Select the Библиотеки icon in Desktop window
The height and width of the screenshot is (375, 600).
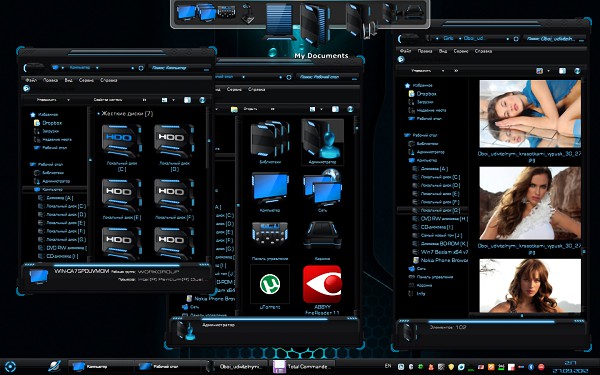pyautogui.click(x=270, y=139)
